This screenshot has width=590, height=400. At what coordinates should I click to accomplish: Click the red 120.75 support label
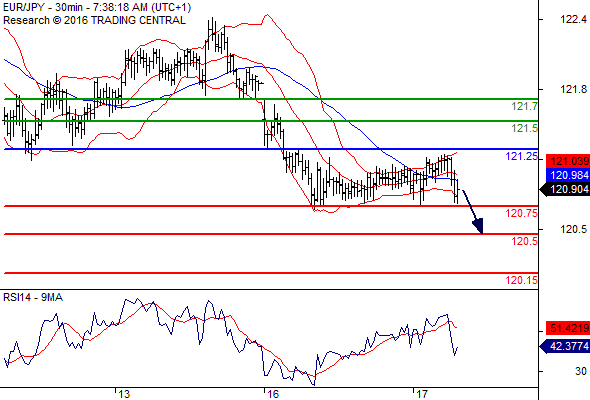click(522, 213)
